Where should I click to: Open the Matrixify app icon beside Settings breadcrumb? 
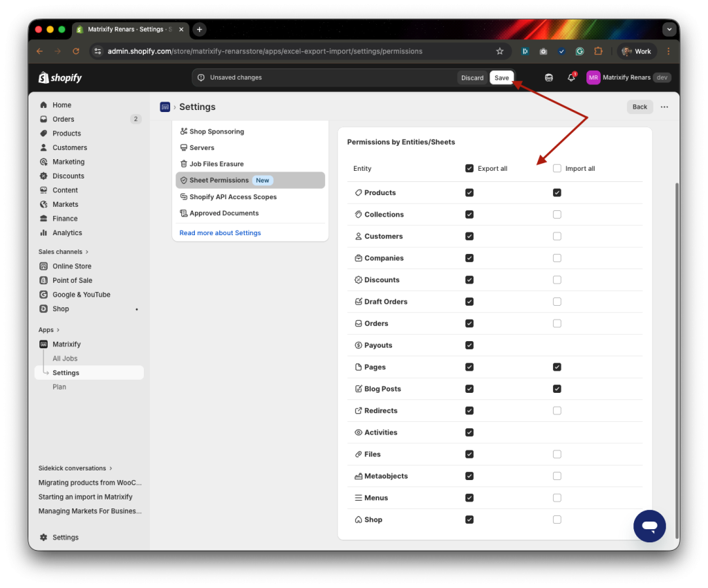point(165,107)
